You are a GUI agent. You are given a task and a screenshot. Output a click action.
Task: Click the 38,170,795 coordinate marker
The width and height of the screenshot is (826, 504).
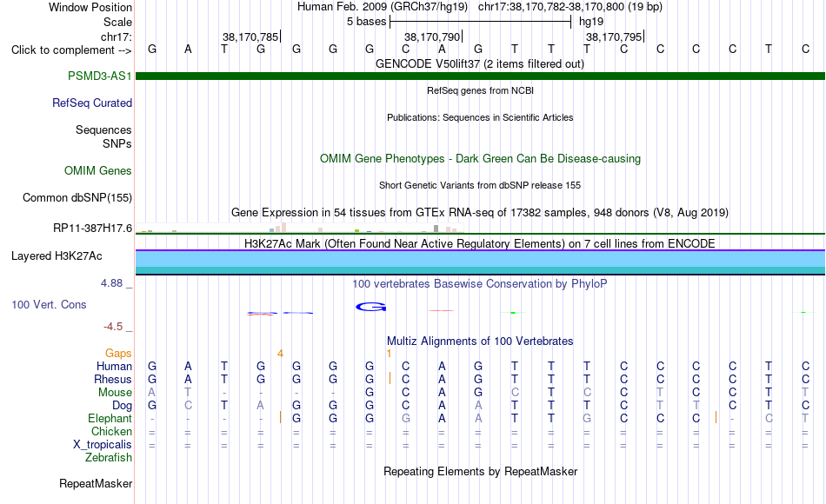(614, 36)
